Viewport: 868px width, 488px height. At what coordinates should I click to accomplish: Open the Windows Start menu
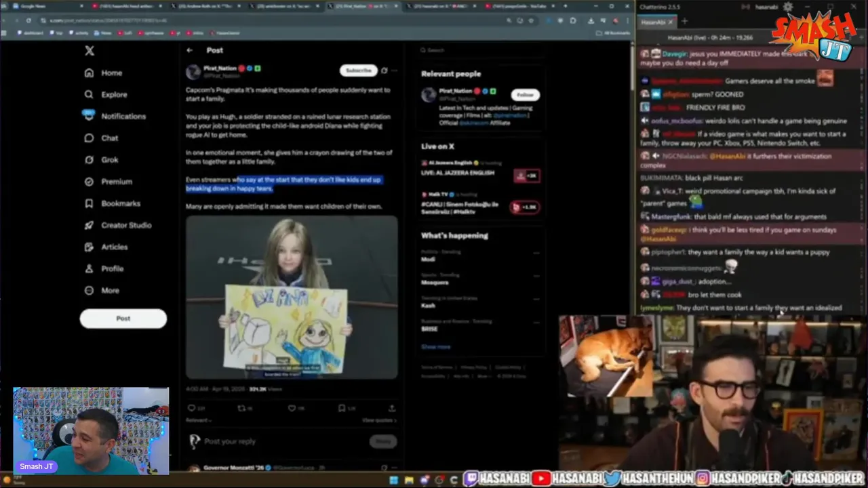pos(393,480)
